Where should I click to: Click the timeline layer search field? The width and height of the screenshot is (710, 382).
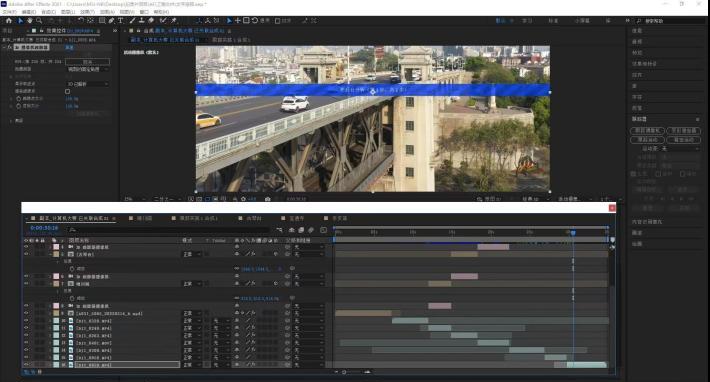point(168,230)
